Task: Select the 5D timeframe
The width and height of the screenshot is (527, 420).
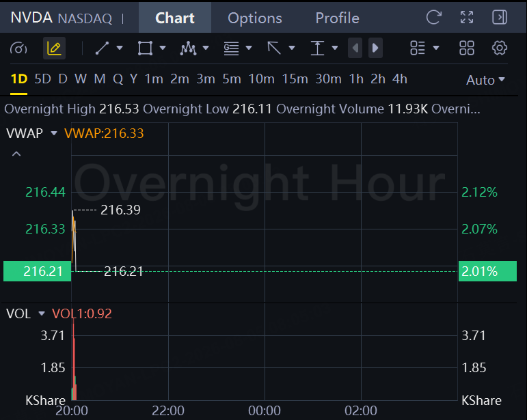Action: pyautogui.click(x=42, y=79)
